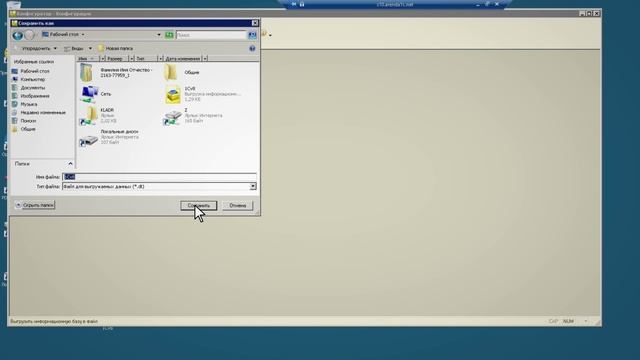Sort files by Дата изменения column
This screenshot has height=360, width=640.
tap(182, 59)
